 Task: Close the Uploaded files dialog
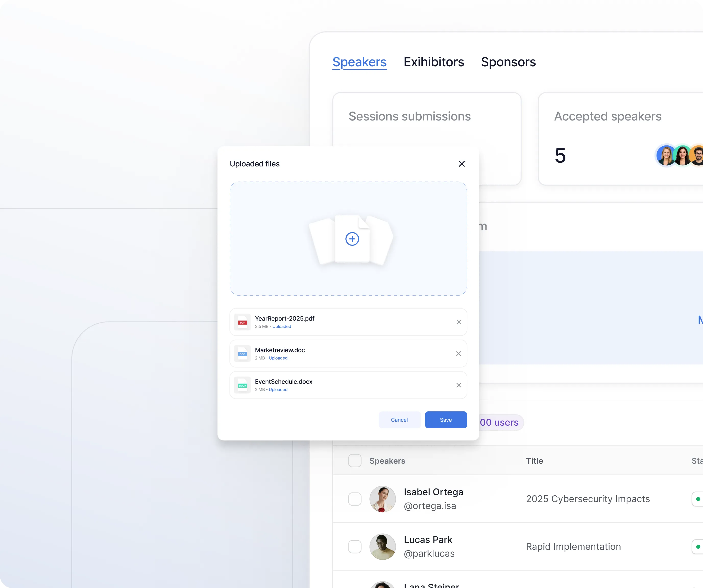click(x=462, y=164)
